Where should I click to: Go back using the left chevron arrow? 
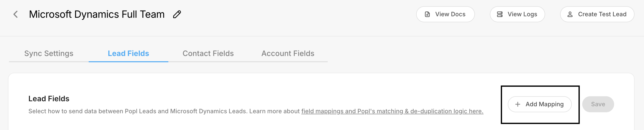(x=15, y=14)
